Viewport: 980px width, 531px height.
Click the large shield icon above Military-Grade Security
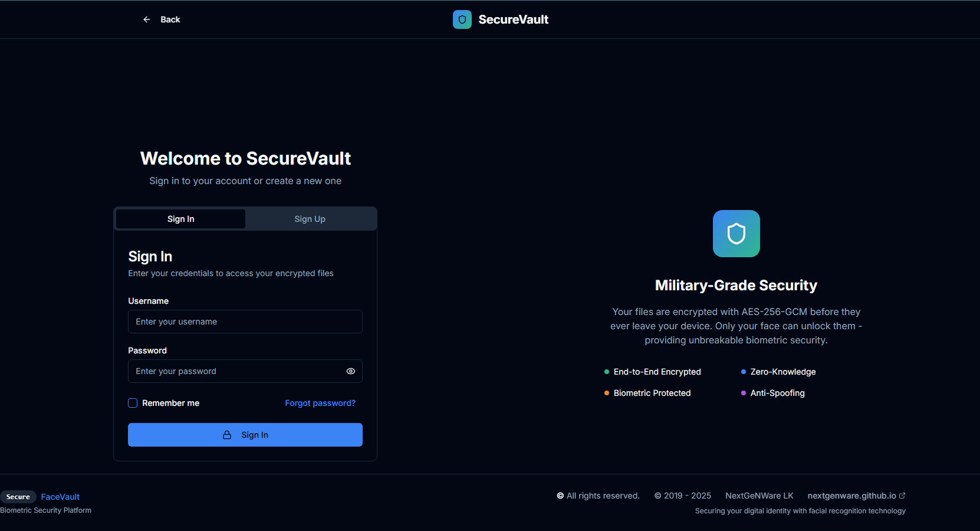click(x=736, y=233)
